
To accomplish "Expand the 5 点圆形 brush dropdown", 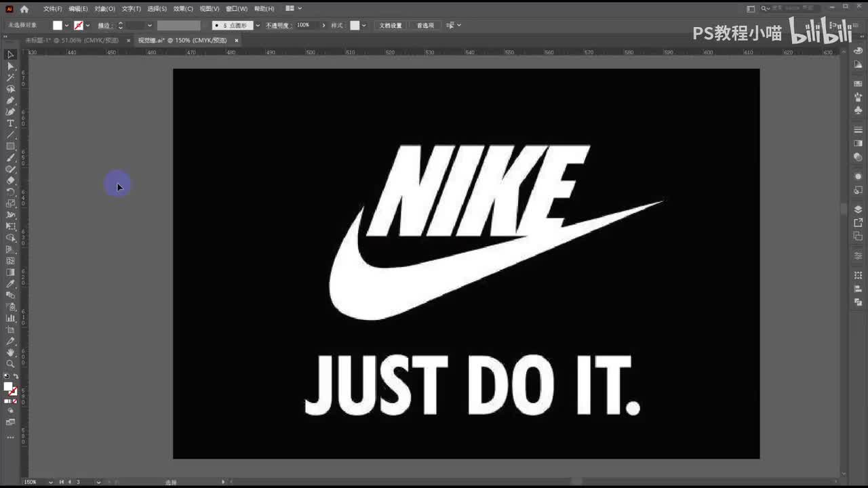I will click(258, 25).
